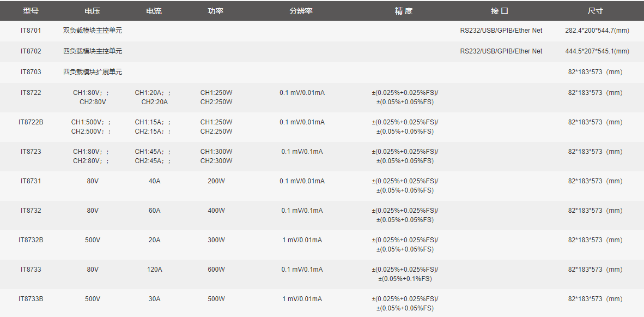644x317 pixels.
Task: Click the 120A current value for IT8733
Action: point(155,270)
